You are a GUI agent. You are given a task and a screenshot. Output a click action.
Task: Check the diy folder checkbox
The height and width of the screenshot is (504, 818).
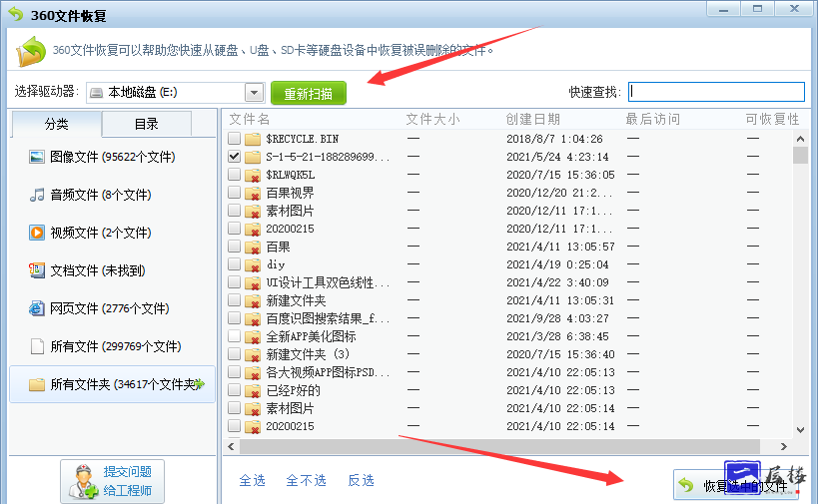coord(235,264)
